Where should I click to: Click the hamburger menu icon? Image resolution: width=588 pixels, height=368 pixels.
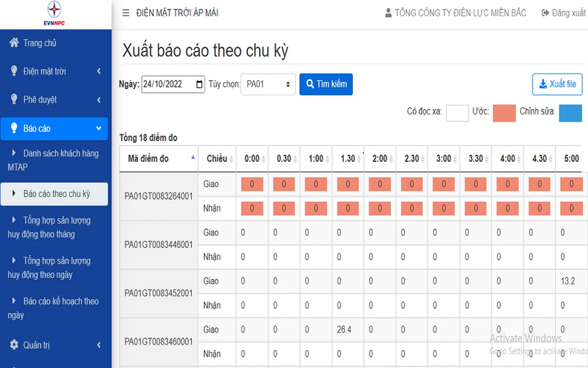click(126, 13)
